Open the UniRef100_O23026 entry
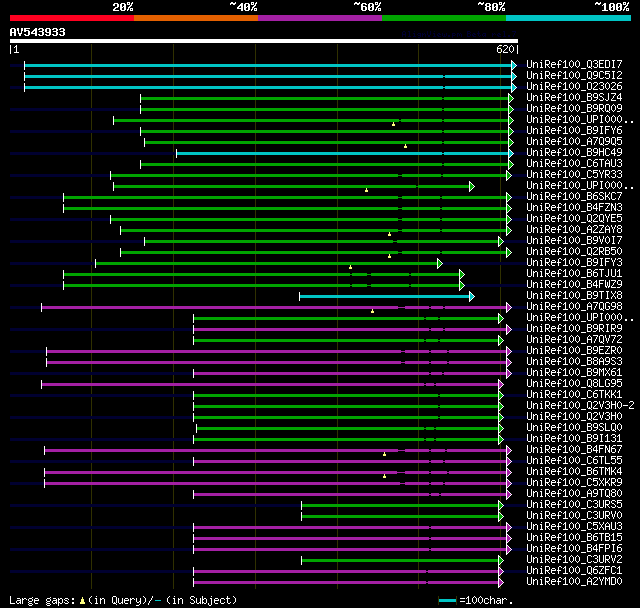The width and height of the screenshot is (640, 608). (574, 87)
